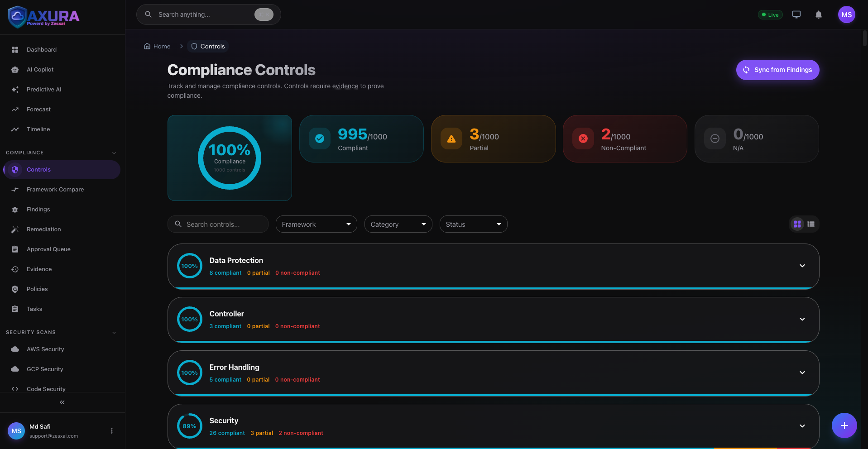
Task: Collapse the COMPLIANCE sidebar section
Action: 114,153
